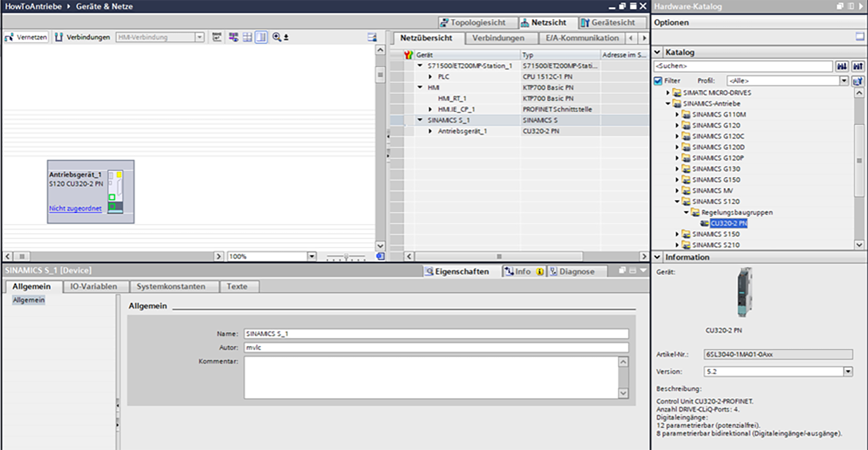
Task: Click the options pane icon under Optionen
Action: click(x=859, y=37)
